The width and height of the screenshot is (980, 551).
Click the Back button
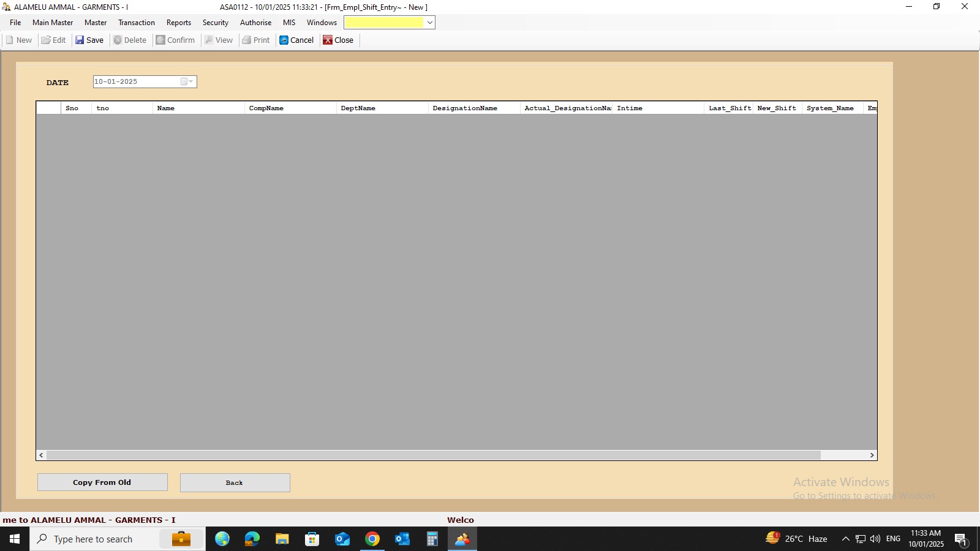[x=235, y=482]
